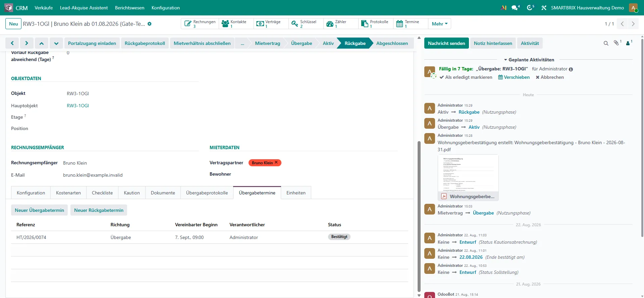Open the gear actions menu beside record title
The height and width of the screenshot is (298, 644).
click(150, 24)
